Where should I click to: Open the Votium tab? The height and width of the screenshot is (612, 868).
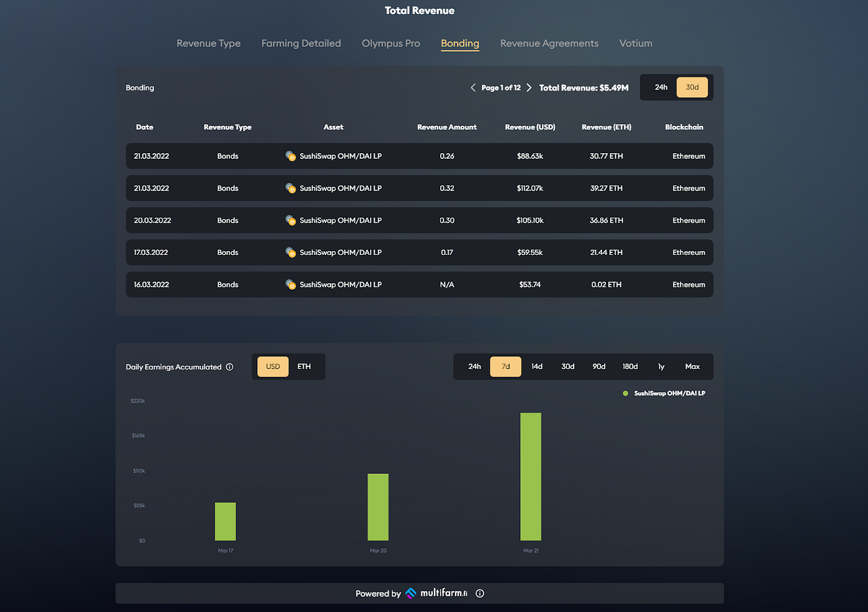coord(635,43)
